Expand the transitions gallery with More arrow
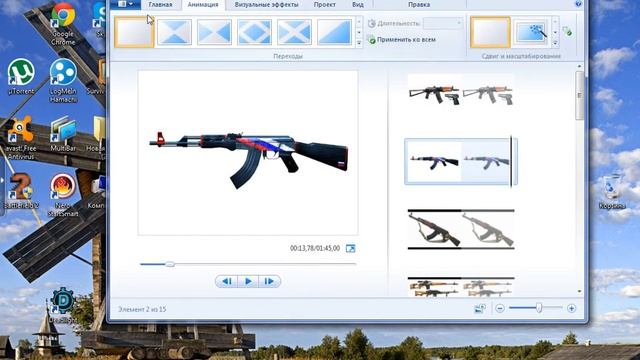 click(x=359, y=42)
